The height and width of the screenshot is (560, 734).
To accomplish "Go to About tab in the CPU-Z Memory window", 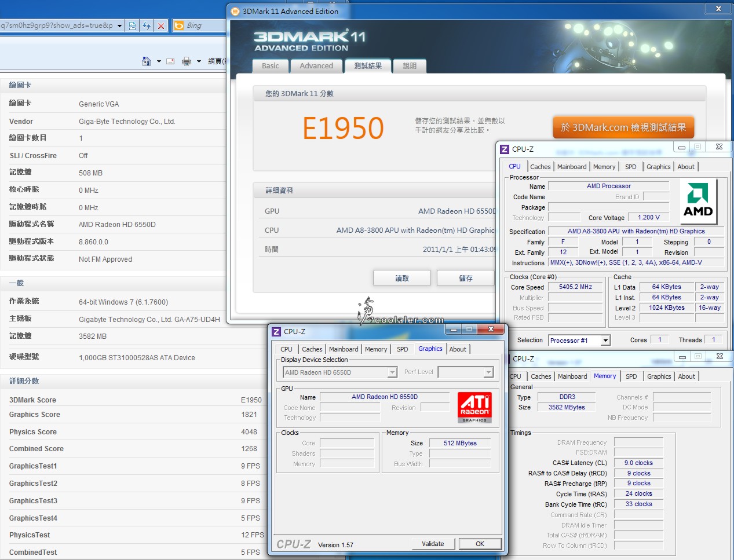I will (x=686, y=376).
